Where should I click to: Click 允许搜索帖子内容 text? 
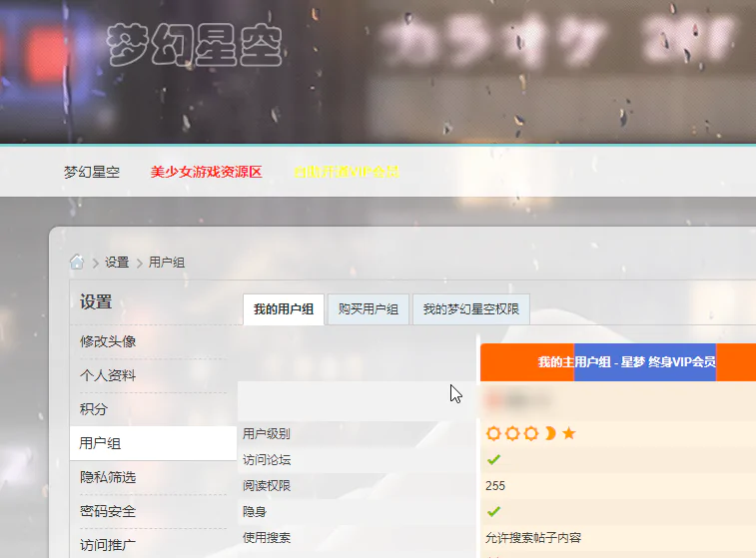point(533,537)
